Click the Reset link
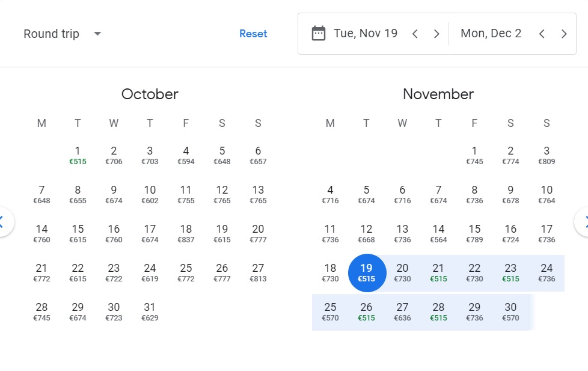Screen dimensions: 588x371 [253, 34]
